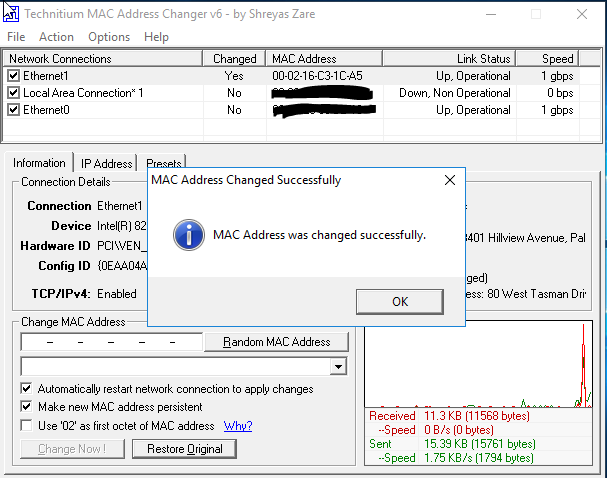Select the Ethernet1 row name
Viewport: 607px width, 478px height.
pos(46,75)
